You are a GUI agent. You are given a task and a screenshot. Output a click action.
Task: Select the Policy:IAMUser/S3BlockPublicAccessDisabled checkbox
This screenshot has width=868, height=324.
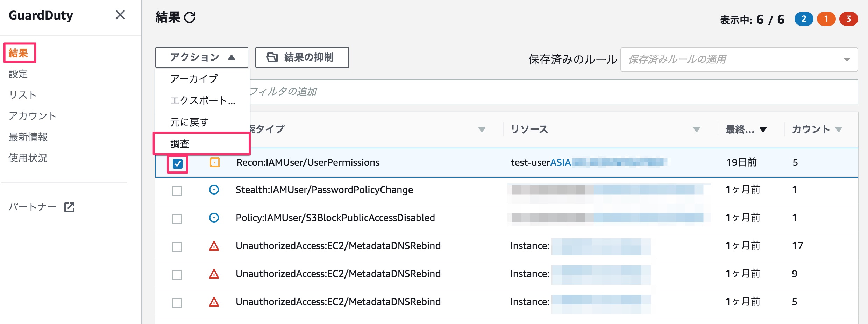(177, 218)
